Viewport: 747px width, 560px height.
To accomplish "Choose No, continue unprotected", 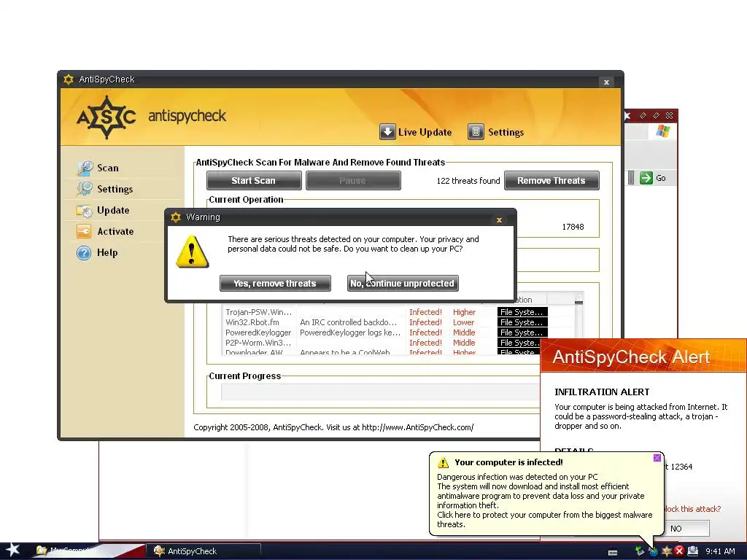I will pos(403,284).
